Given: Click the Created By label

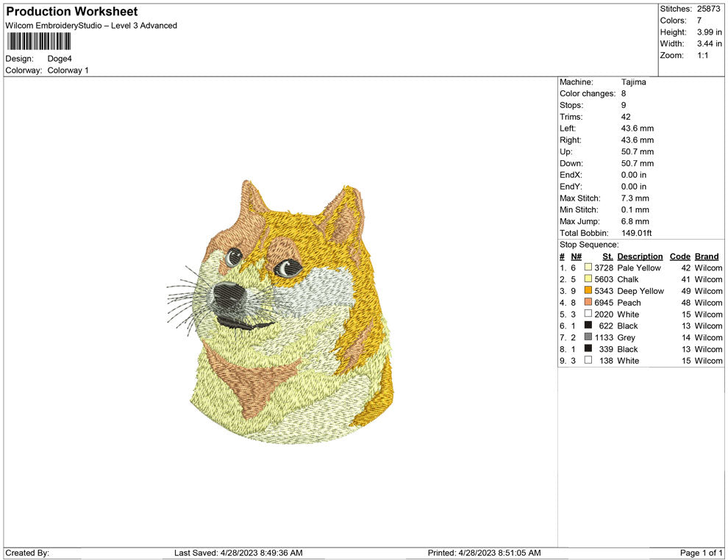Looking at the screenshot, I should tap(27, 553).
